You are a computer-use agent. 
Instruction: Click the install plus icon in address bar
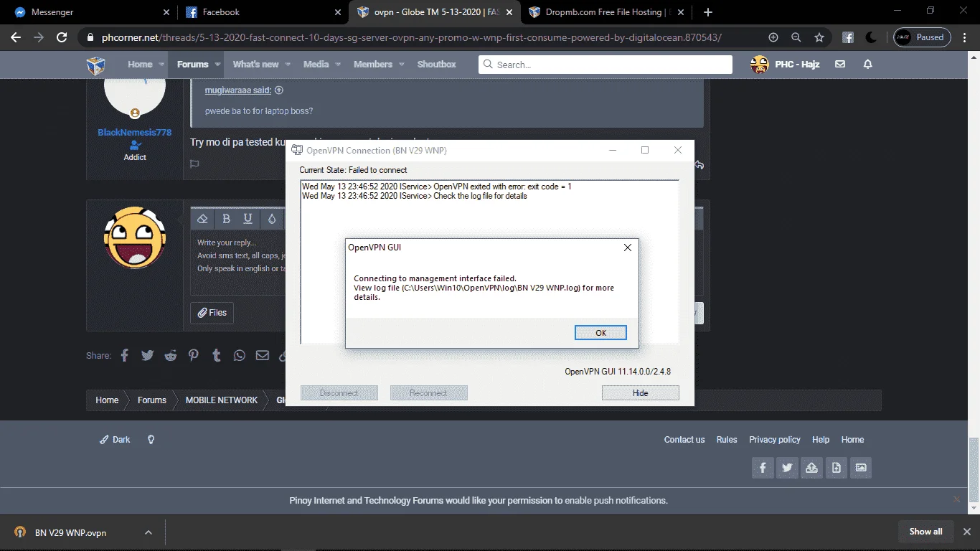click(x=773, y=37)
